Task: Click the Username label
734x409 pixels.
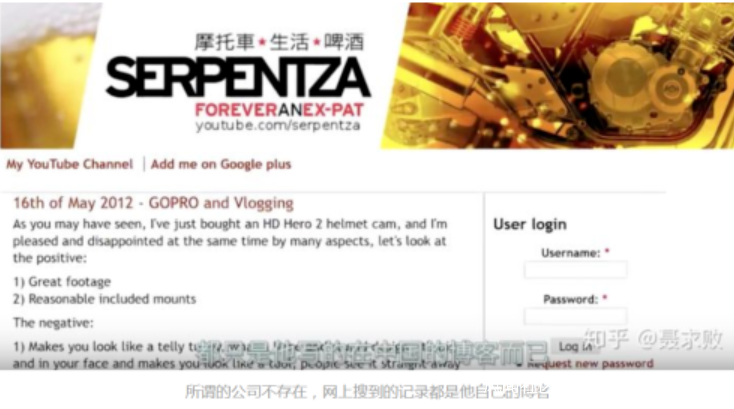Action: point(571,253)
